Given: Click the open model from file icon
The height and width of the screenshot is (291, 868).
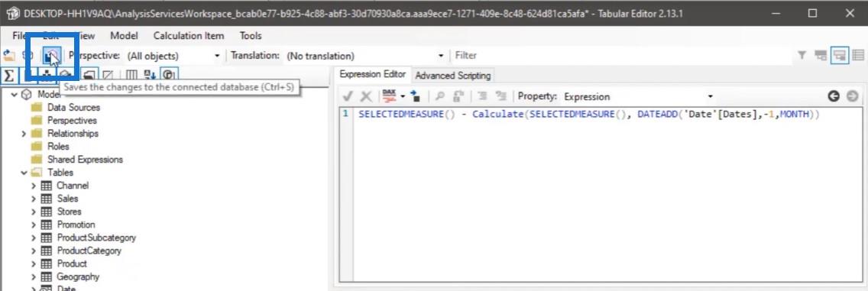Looking at the screenshot, I should click(x=9, y=55).
